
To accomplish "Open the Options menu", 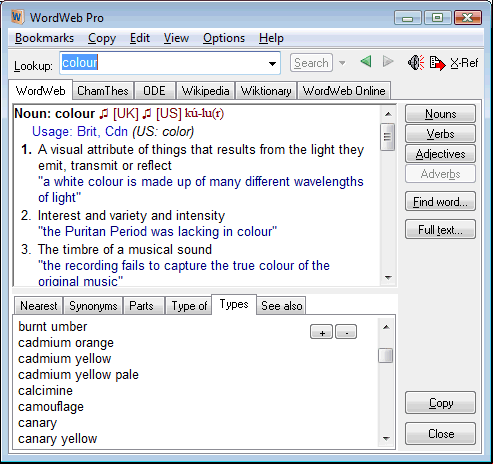I will point(224,38).
